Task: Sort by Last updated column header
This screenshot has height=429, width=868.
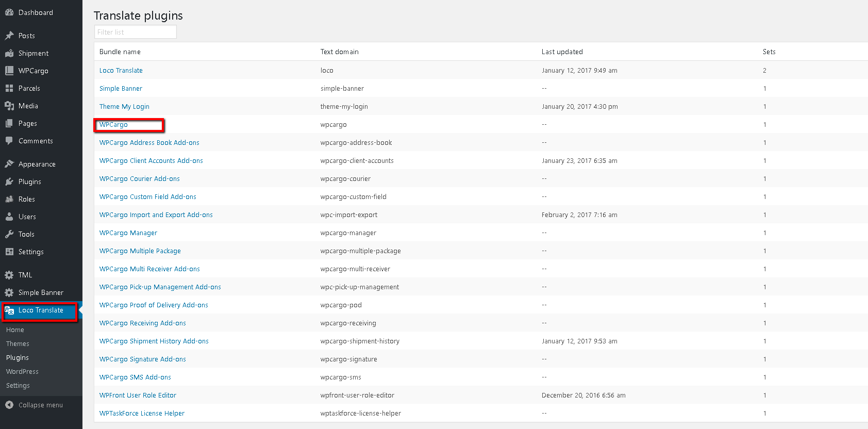Action: click(562, 52)
